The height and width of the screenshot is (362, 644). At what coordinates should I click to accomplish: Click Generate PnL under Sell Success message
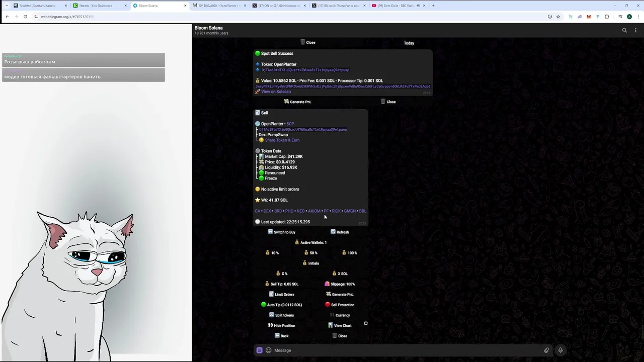pyautogui.click(x=298, y=102)
